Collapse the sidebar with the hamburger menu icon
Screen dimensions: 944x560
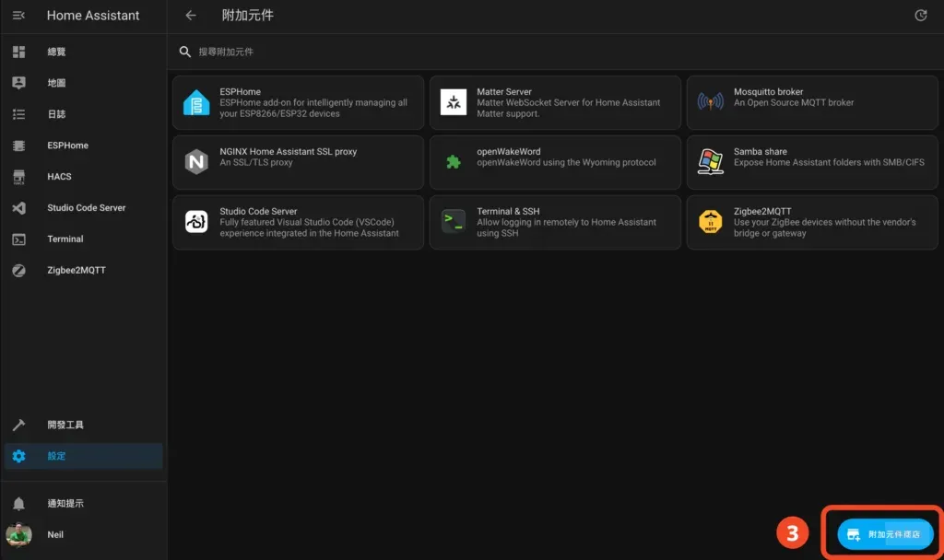(18, 16)
